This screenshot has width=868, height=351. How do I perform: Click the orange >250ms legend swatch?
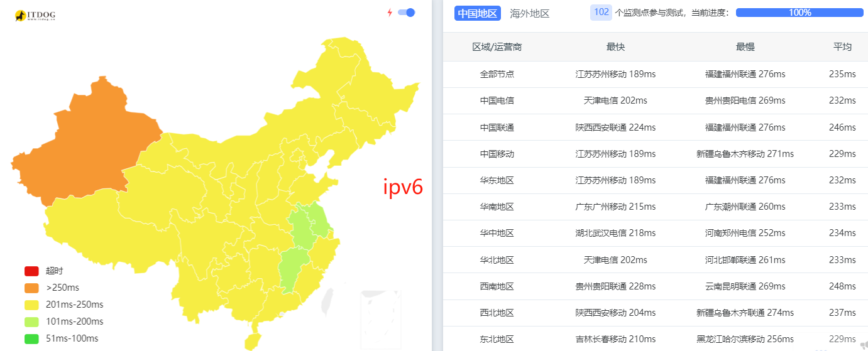[x=32, y=288]
